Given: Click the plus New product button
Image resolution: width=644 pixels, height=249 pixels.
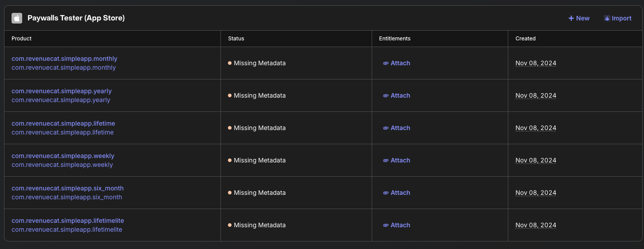Looking at the screenshot, I should [x=579, y=18].
